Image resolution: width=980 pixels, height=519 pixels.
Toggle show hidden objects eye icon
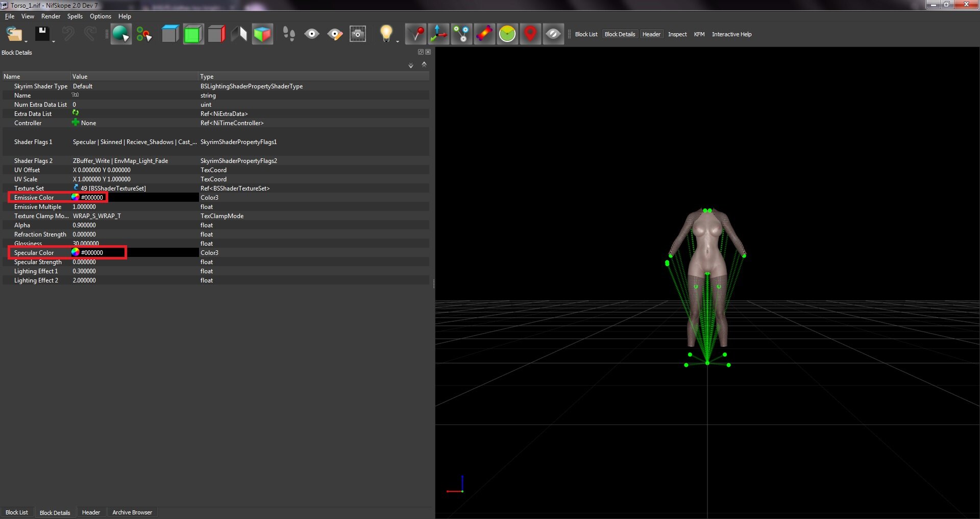pos(553,34)
